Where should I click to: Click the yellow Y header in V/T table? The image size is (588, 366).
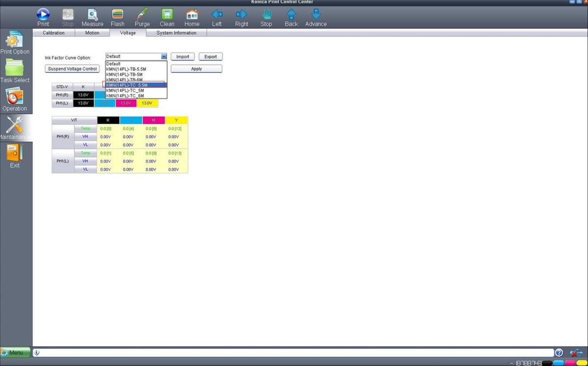176,120
